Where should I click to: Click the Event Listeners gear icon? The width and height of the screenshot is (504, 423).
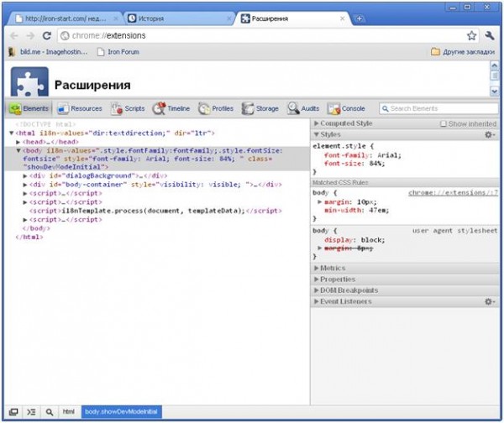coord(490,301)
